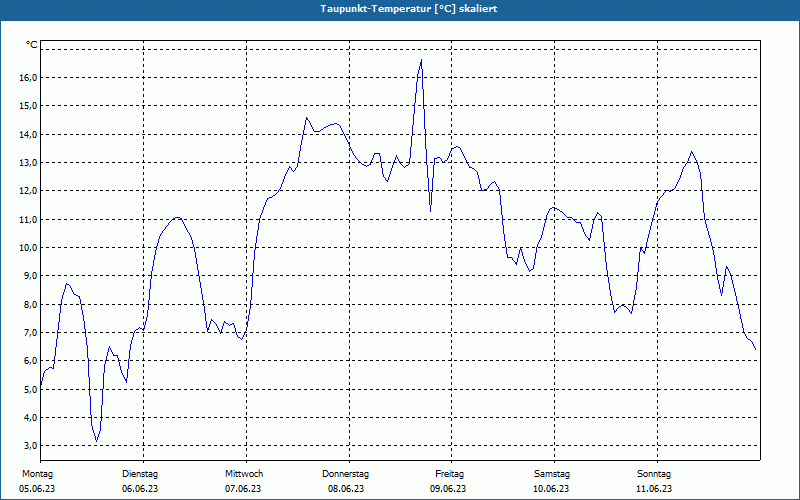Image resolution: width=800 pixels, height=500 pixels.
Task: Click the date 06.06.23
Action: (140, 489)
